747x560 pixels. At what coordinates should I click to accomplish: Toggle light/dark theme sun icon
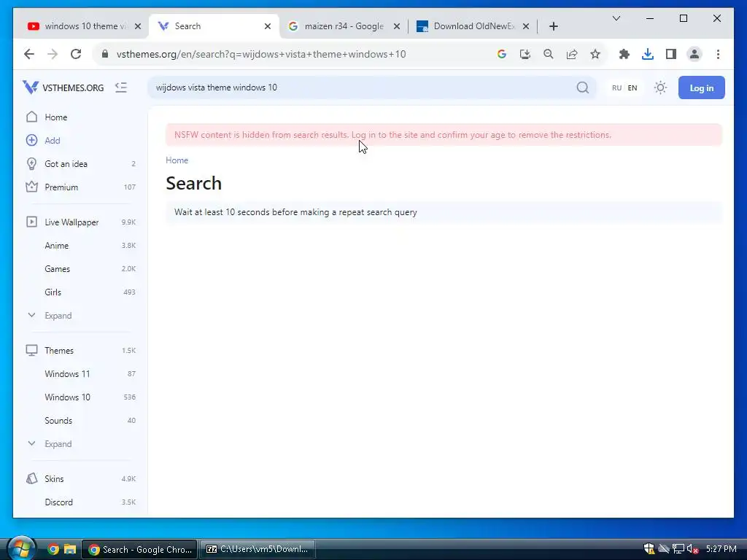tap(660, 87)
